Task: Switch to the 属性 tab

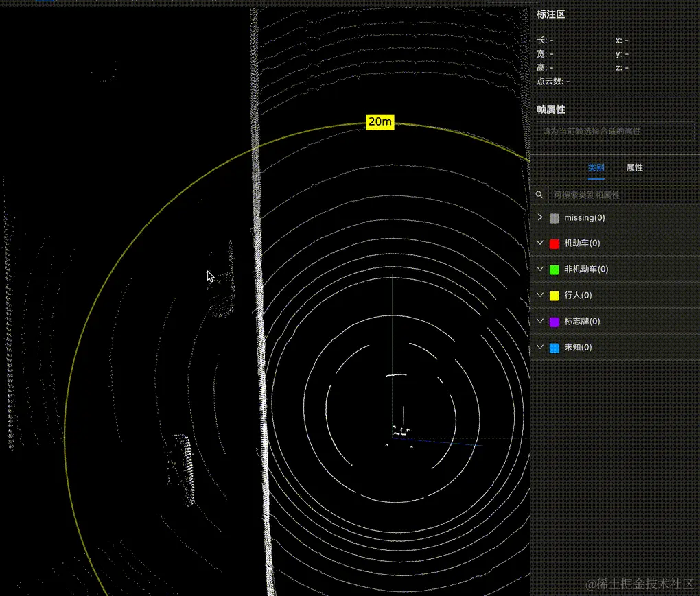Action: tap(634, 168)
